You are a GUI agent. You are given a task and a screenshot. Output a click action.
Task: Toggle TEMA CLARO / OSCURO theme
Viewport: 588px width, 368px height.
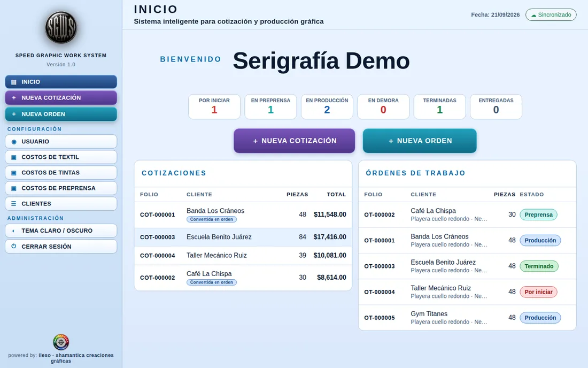click(x=61, y=231)
